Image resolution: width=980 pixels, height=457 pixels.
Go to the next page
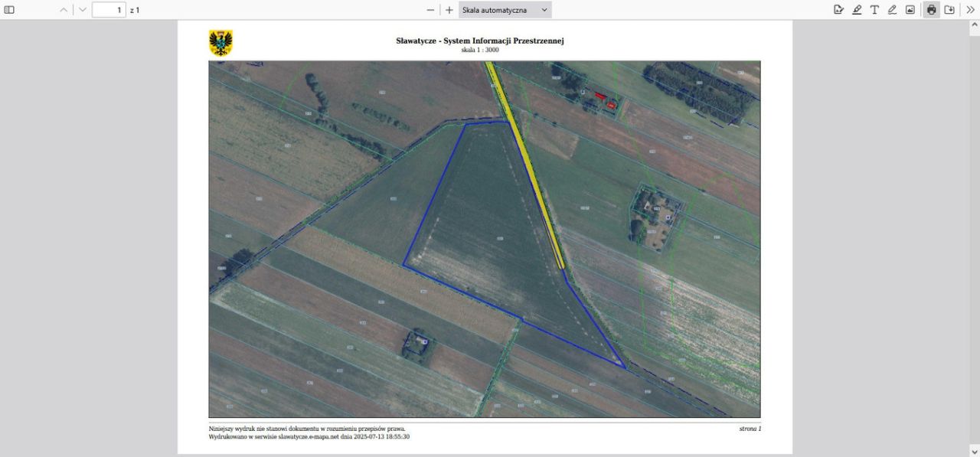[x=83, y=10]
